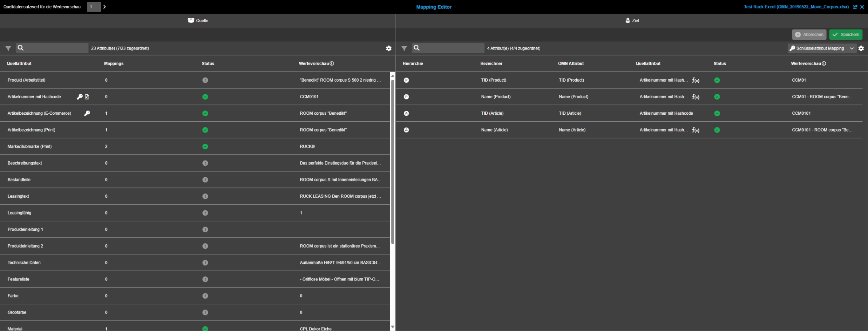
Task: Sort by the Mappings column header
Action: pos(114,63)
